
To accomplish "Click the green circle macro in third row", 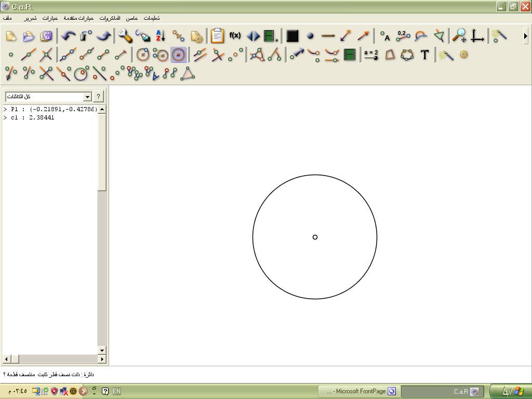I will 82,73.
